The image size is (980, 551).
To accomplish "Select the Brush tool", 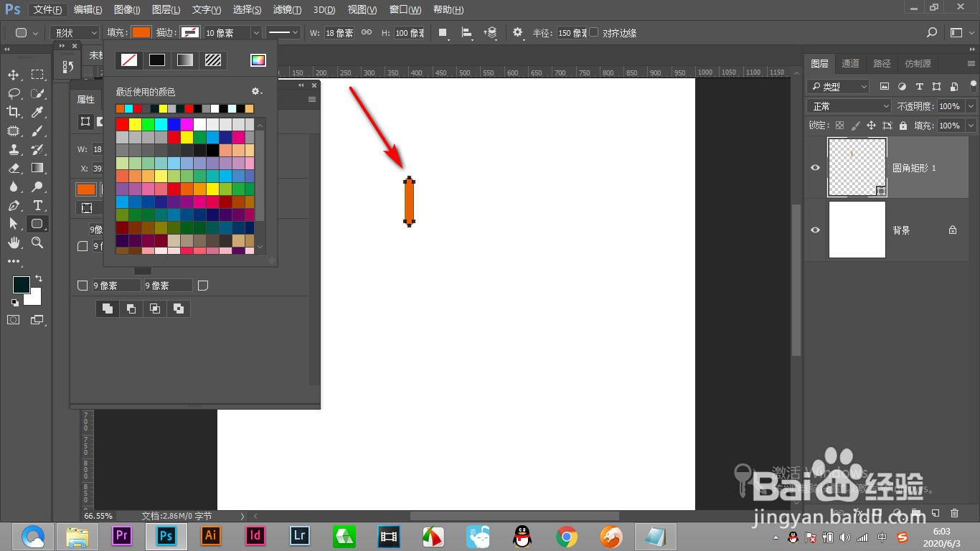I will pos(37,131).
